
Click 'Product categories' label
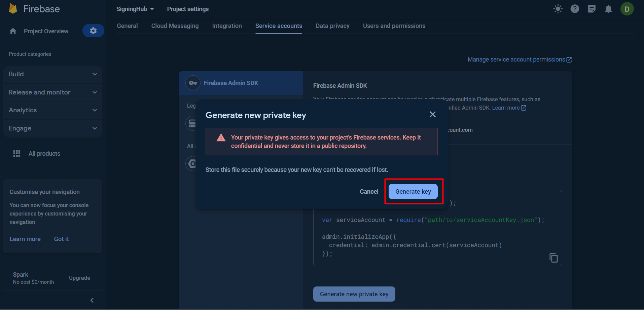pyautogui.click(x=30, y=54)
